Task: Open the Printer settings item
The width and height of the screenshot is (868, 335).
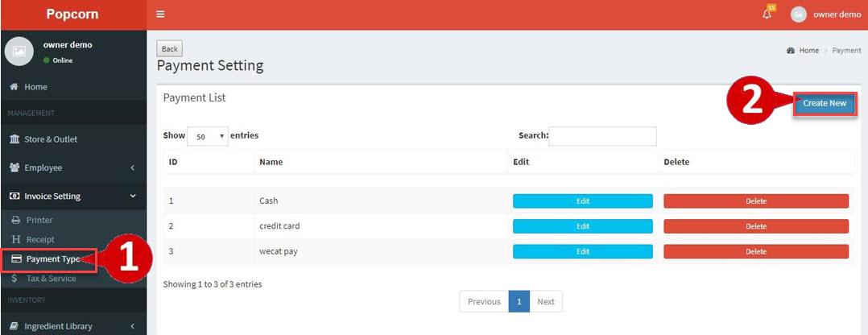Action: (x=39, y=220)
